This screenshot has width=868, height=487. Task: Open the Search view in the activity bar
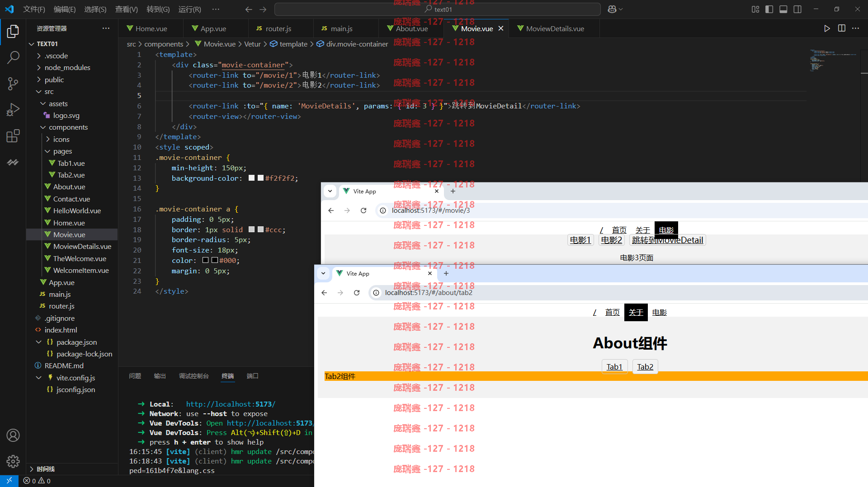(x=13, y=57)
